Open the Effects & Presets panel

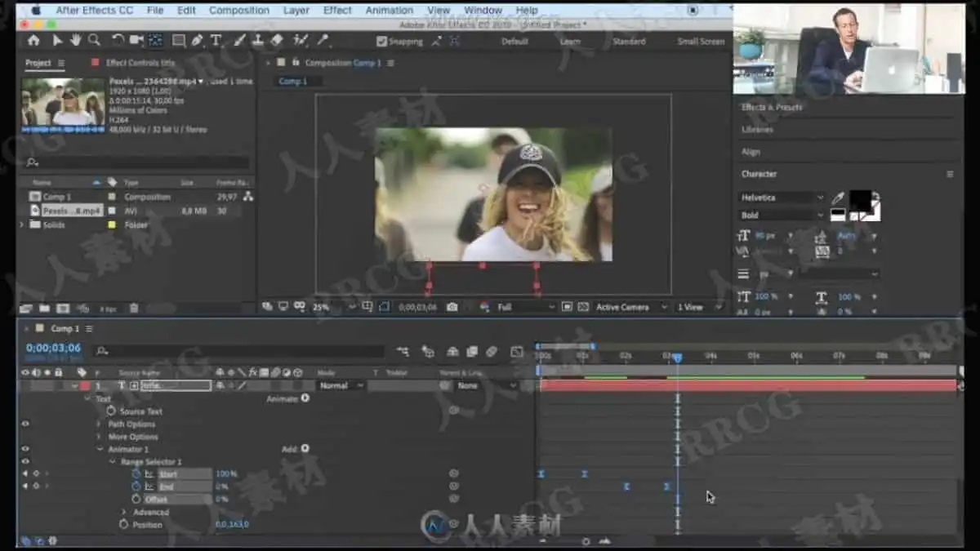(x=771, y=107)
